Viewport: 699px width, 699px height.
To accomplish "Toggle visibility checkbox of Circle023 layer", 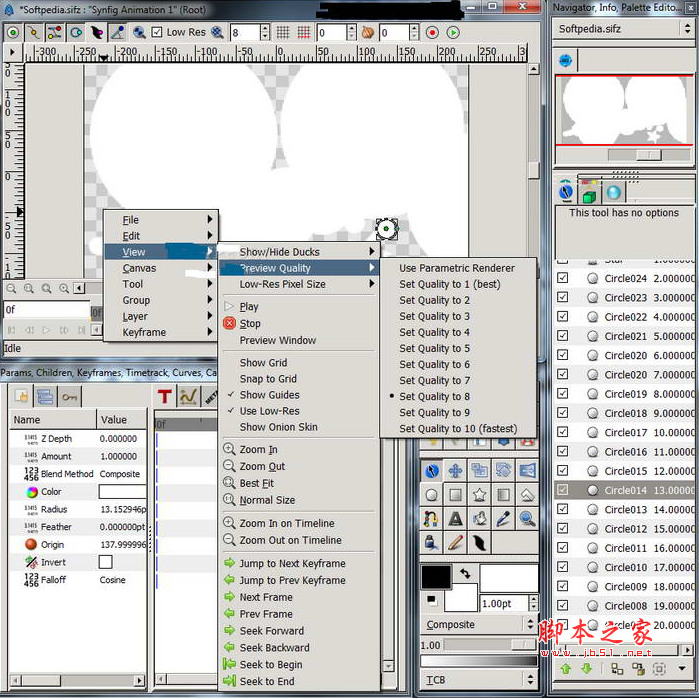I will coord(563,297).
